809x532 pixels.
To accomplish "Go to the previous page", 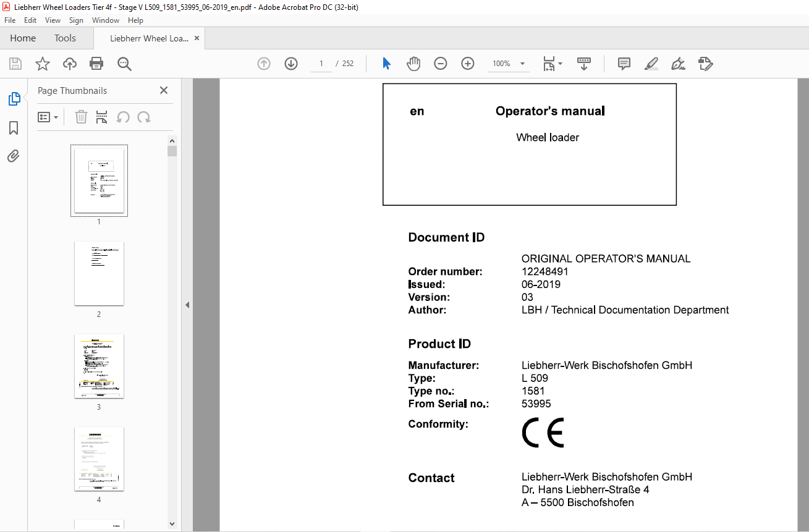I will click(x=264, y=64).
